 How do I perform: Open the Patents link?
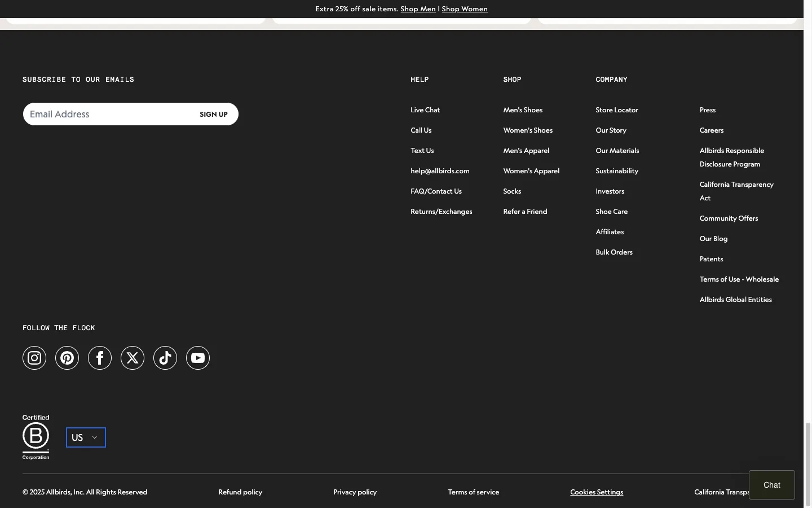711,259
